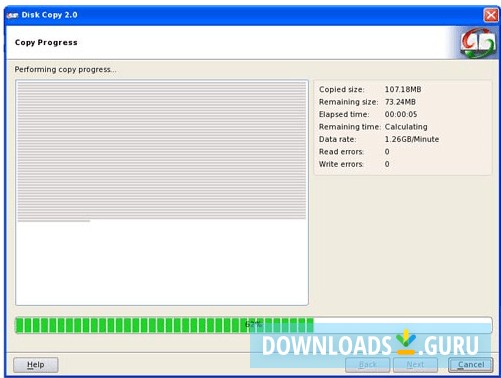Viewport: 501px width, 378px height.
Task: Click the Read errors count
Action: coord(387,152)
